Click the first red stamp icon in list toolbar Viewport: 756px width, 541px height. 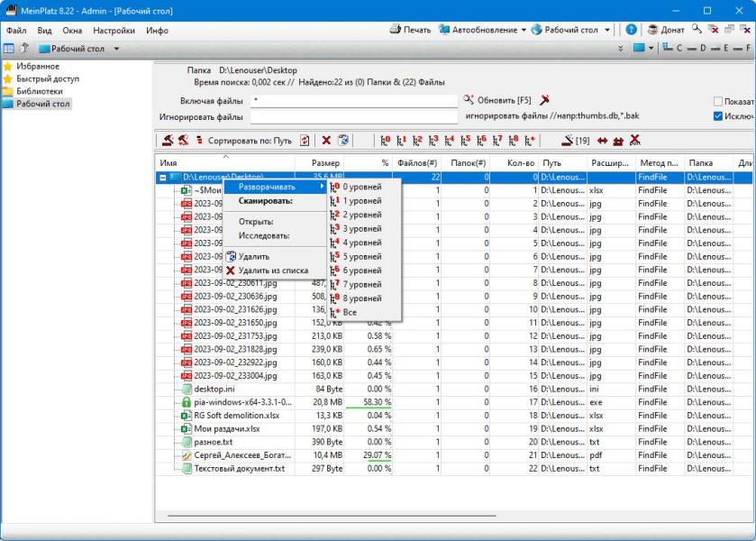click(x=168, y=141)
